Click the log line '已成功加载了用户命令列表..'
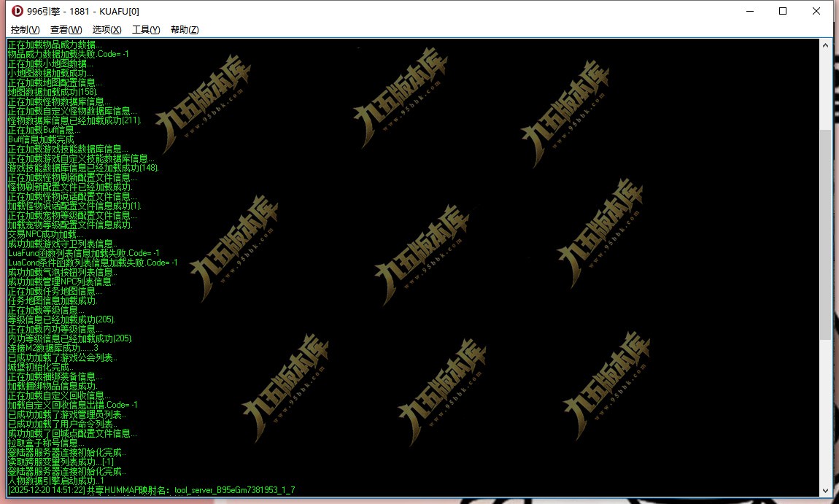Screen dimensions: 839x504 63,424
